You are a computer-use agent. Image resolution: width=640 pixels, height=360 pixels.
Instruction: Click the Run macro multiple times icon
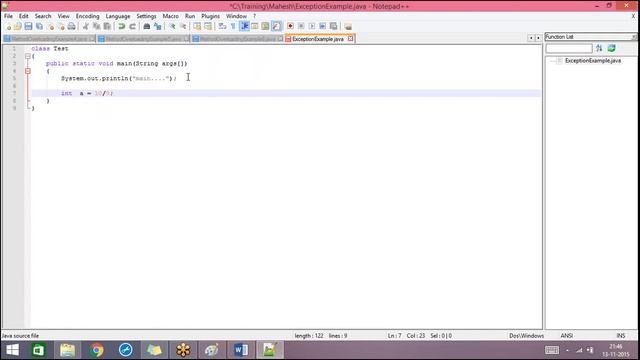[x=322, y=27]
